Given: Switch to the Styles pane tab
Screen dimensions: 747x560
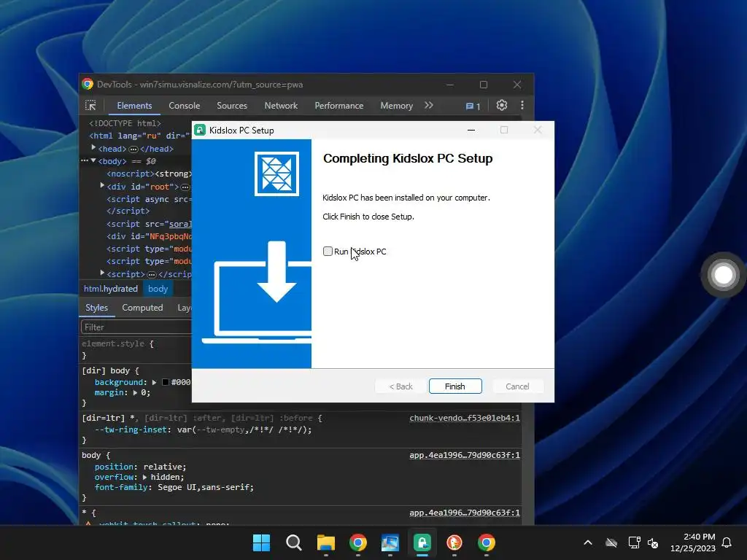Looking at the screenshot, I should tap(97, 308).
